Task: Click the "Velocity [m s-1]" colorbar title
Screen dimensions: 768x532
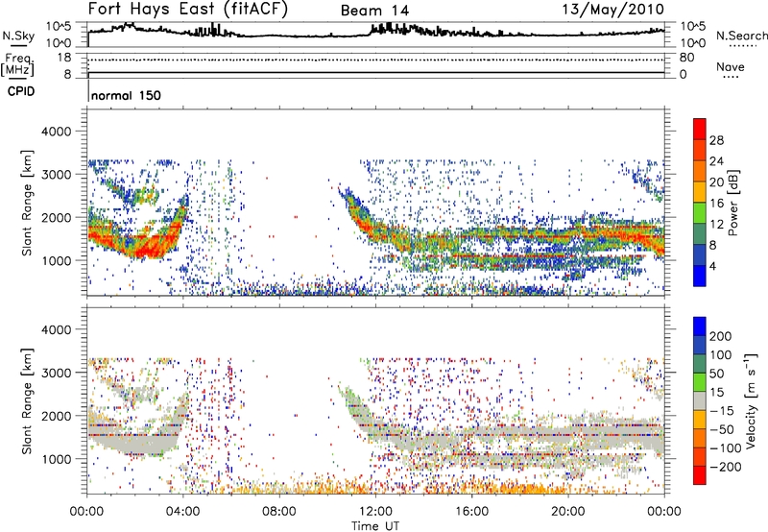Action: coord(751,400)
